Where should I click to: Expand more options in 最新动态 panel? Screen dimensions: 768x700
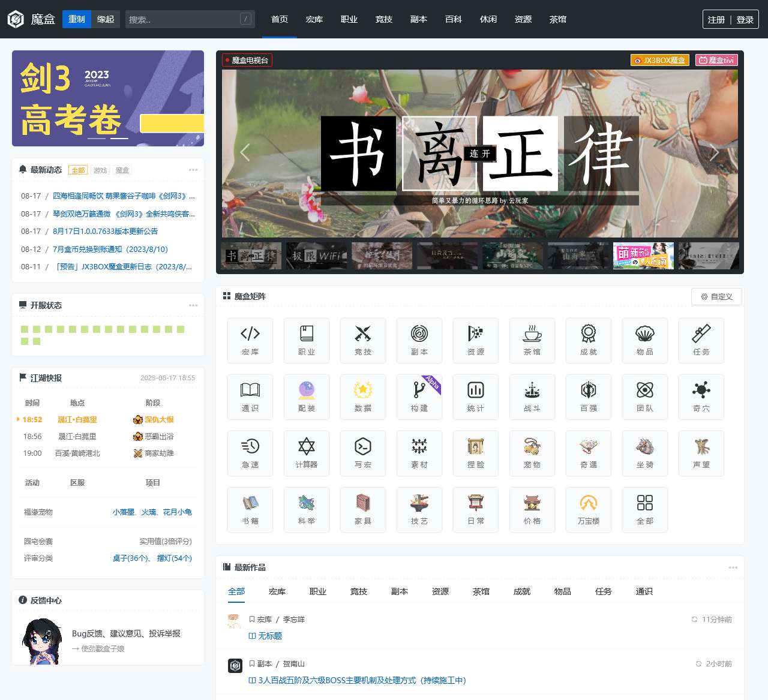(x=193, y=170)
